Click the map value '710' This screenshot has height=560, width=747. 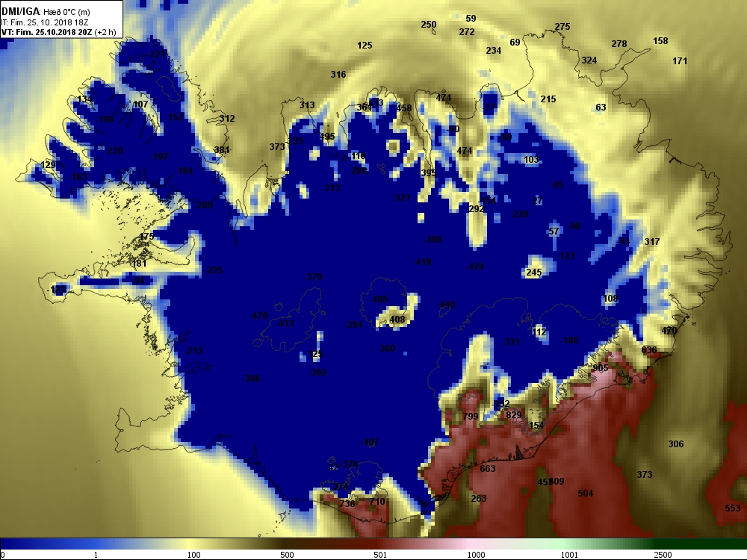[x=377, y=502]
